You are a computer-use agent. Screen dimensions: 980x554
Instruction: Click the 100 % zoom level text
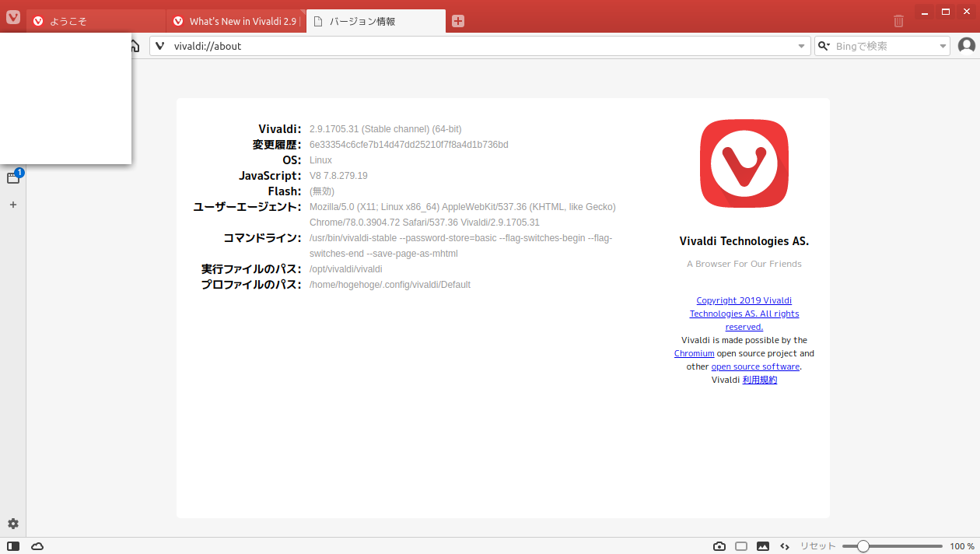962,546
